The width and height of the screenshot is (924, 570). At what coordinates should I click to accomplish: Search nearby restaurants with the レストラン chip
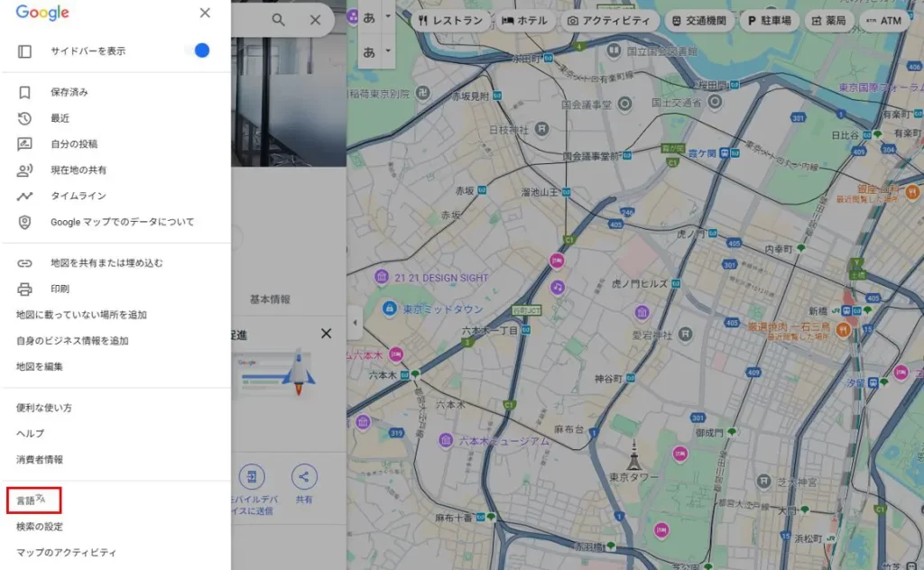(x=451, y=19)
